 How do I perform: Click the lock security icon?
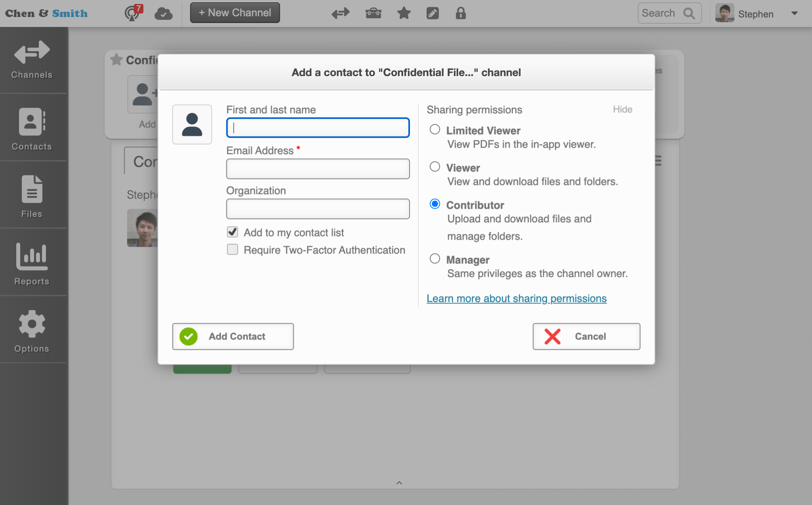(x=461, y=13)
